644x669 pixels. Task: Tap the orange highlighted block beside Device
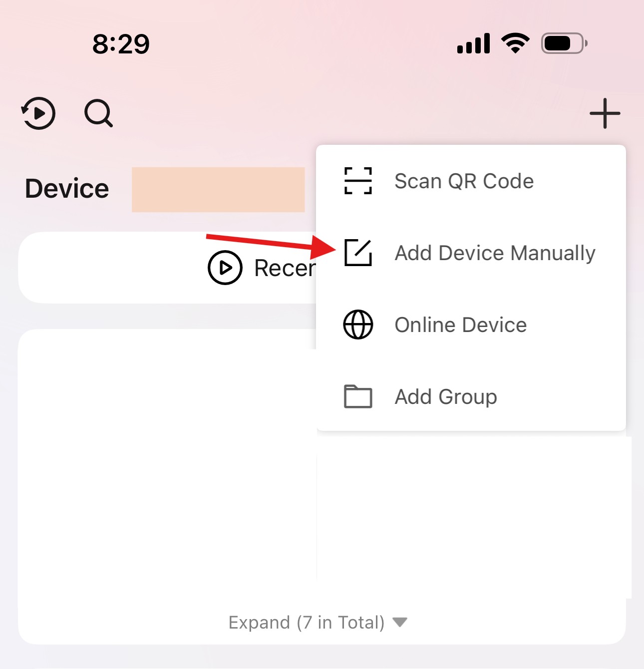click(218, 190)
